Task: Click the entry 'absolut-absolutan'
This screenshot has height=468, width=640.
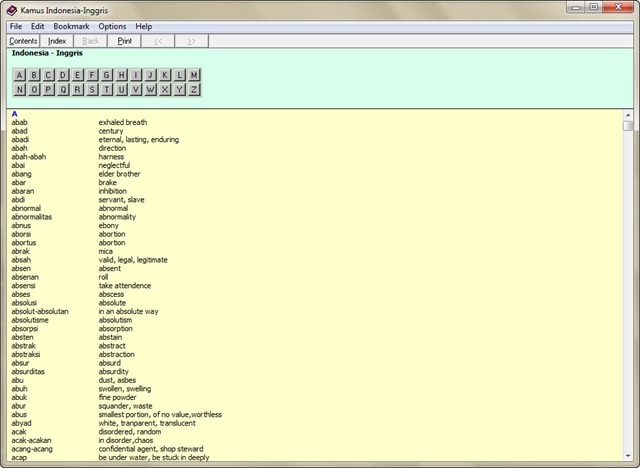Action: coord(40,311)
